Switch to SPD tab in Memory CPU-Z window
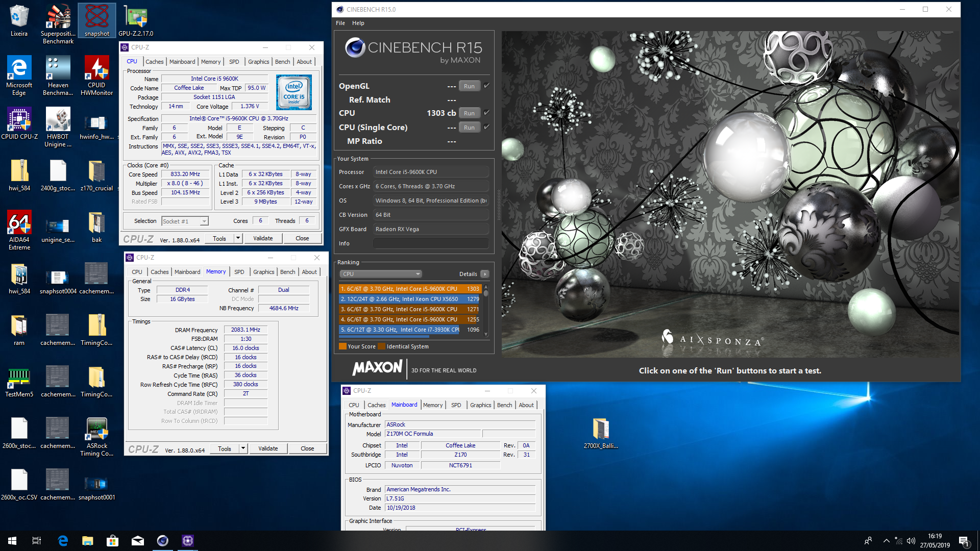 pyautogui.click(x=239, y=272)
